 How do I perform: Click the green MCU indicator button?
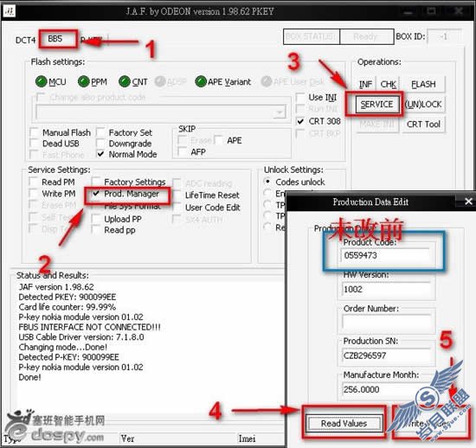41,81
